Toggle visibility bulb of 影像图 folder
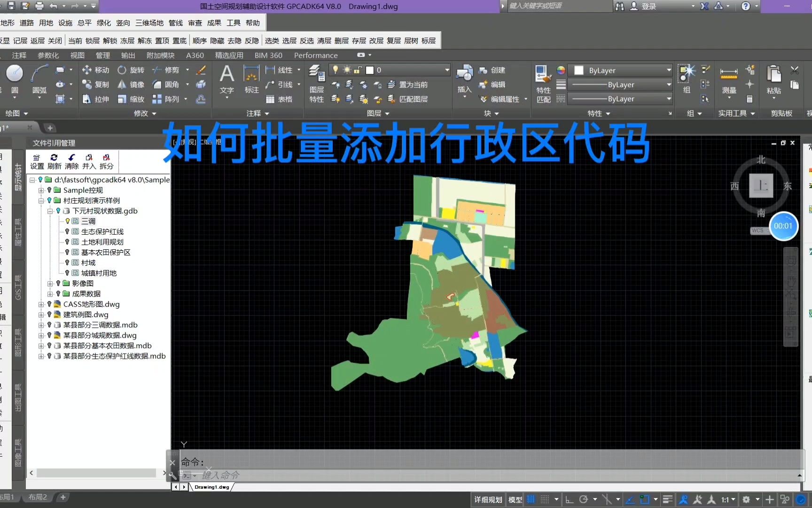Screen dimensions: 812x508 [x=58, y=283]
